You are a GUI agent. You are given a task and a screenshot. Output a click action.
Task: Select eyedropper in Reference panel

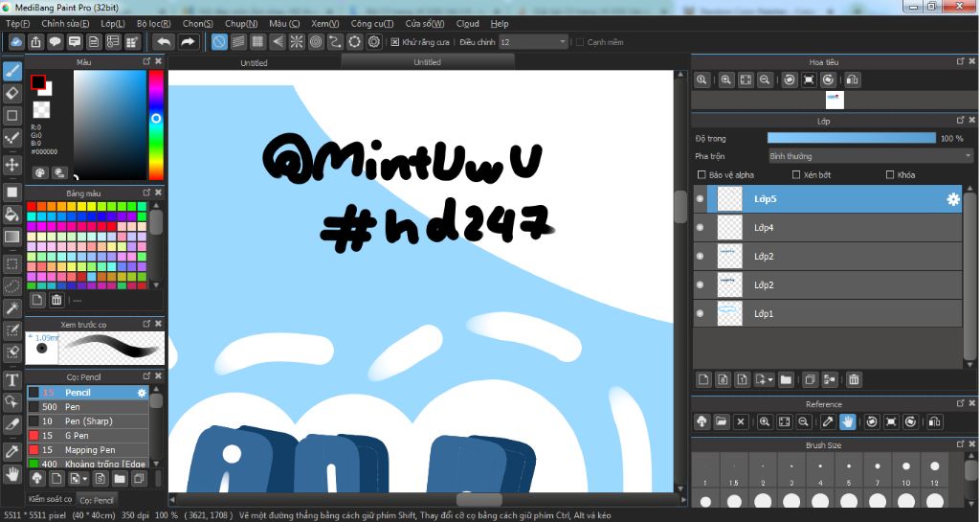(828, 421)
